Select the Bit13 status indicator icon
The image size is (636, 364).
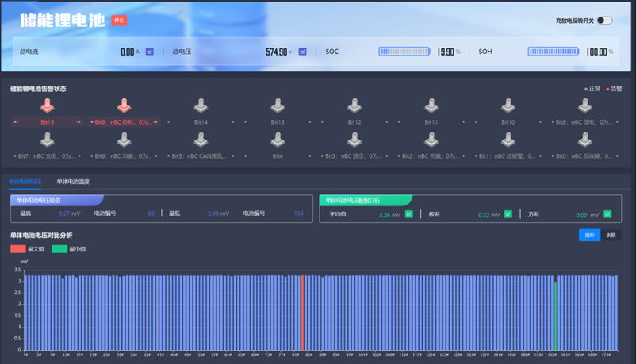coord(278,105)
